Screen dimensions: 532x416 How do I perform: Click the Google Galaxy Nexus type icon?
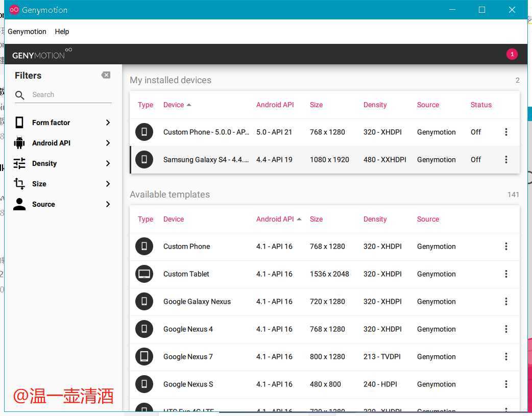(144, 301)
